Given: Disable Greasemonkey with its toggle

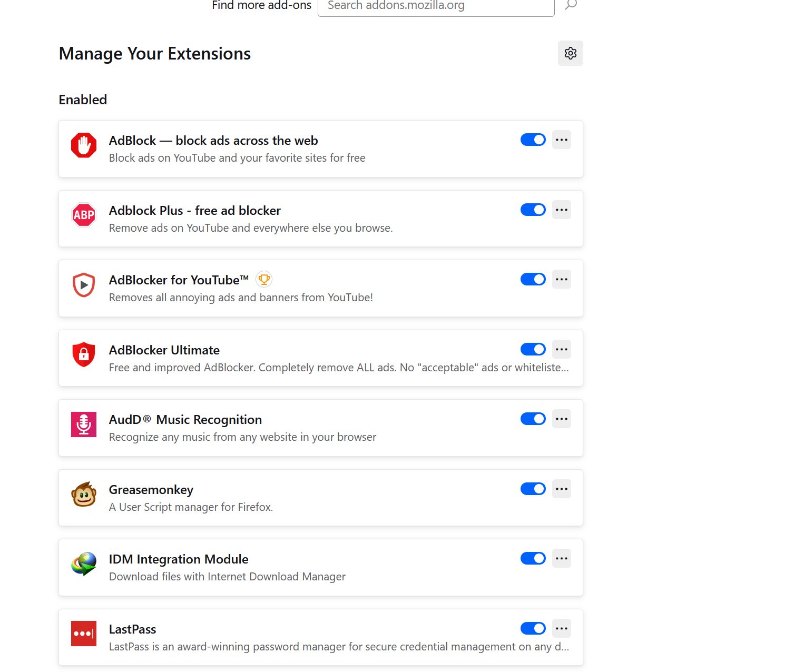Looking at the screenshot, I should 533,489.
